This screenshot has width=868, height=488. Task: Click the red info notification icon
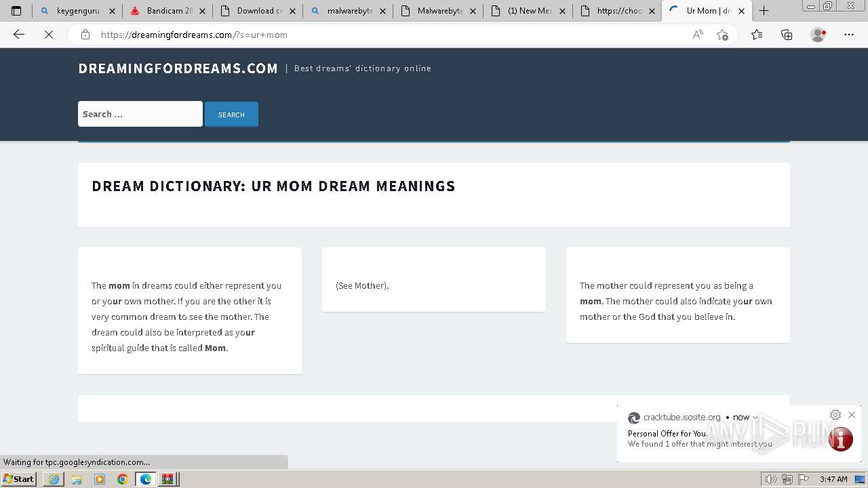click(x=840, y=439)
